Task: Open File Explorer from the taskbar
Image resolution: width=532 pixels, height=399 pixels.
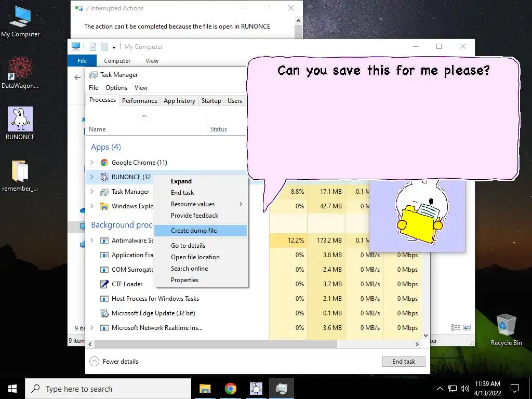Action: 205,389
